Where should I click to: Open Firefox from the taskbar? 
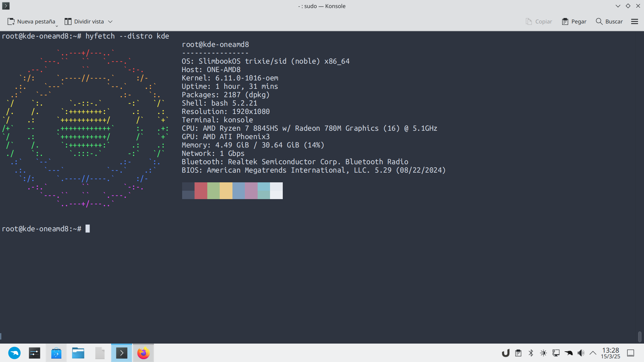tap(143, 353)
